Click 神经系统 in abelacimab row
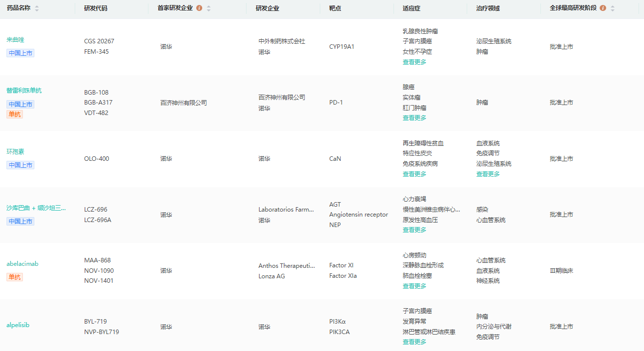644x351 pixels. 488,281
